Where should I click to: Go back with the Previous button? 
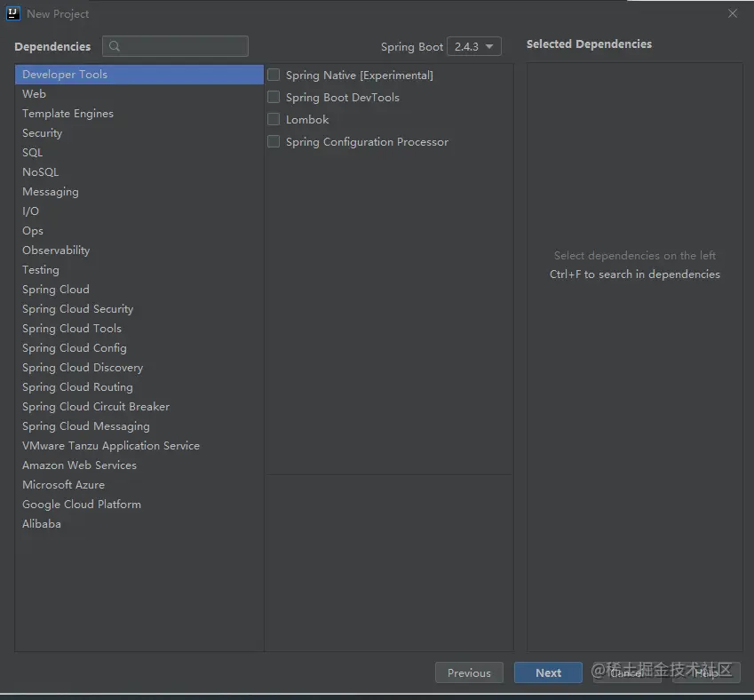469,672
